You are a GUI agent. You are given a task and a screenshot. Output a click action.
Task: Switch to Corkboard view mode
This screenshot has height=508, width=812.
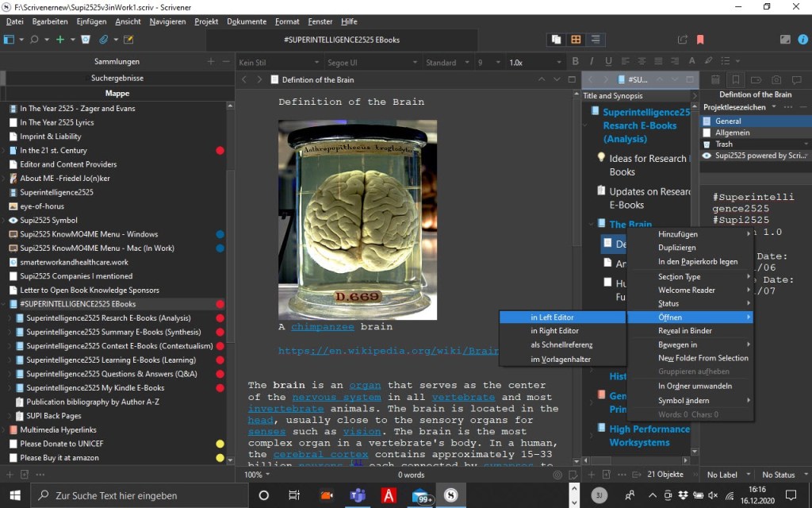click(x=576, y=40)
